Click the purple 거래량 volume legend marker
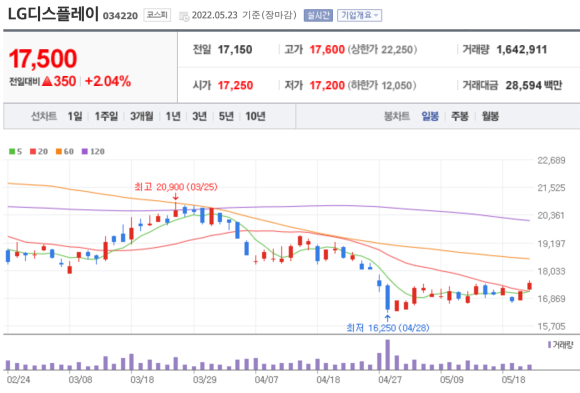580x393 pixels. coord(549,345)
